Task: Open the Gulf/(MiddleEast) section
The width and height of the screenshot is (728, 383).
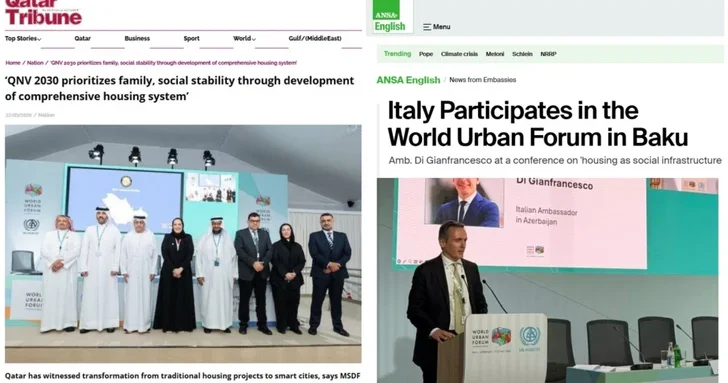Action: (x=315, y=39)
